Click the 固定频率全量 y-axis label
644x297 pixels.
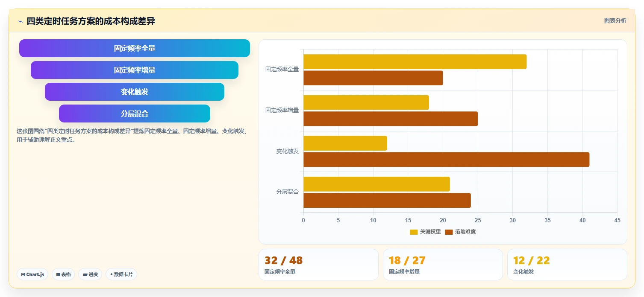point(282,69)
